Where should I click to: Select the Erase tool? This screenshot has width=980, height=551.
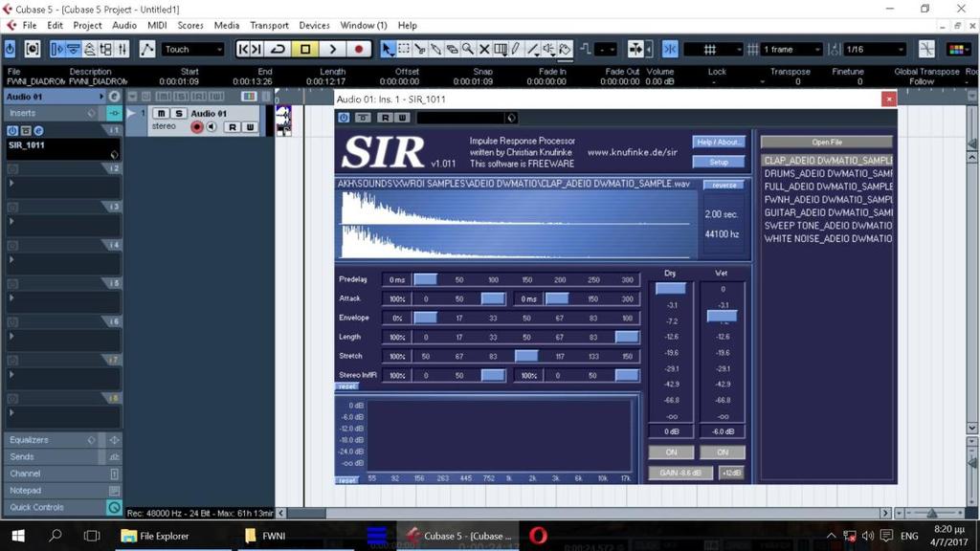[452, 50]
